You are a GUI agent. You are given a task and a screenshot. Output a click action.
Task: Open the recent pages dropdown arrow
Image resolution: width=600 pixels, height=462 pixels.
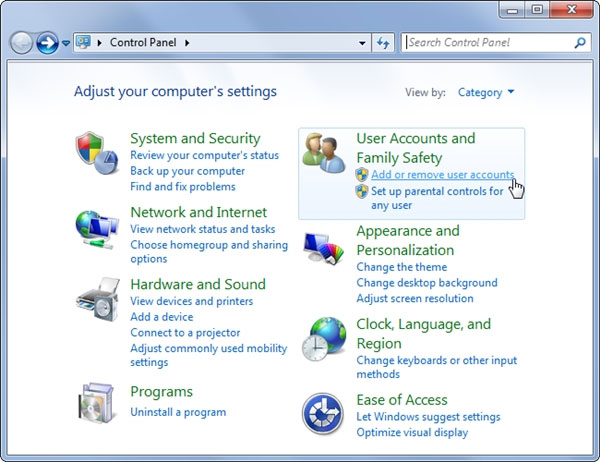point(66,43)
